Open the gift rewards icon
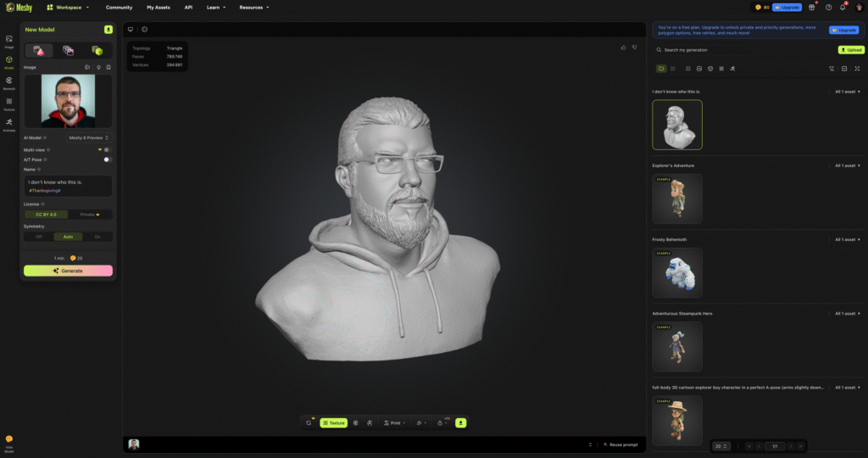Screen dimensions: 868x458 point(811,7)
